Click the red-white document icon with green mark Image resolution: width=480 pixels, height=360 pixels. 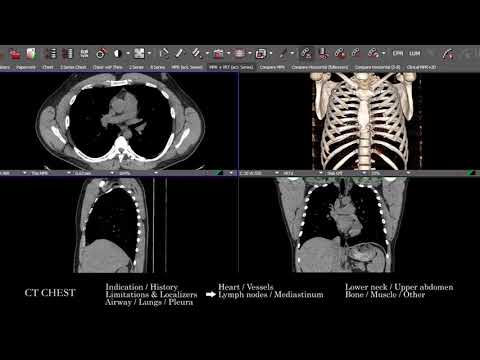(31, 54)
